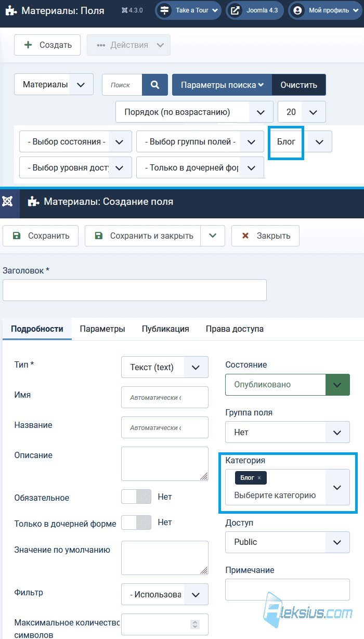The image size is (364, 639).
Task: Open the Выбор уровня доступа filter
Action: [75, 167]
